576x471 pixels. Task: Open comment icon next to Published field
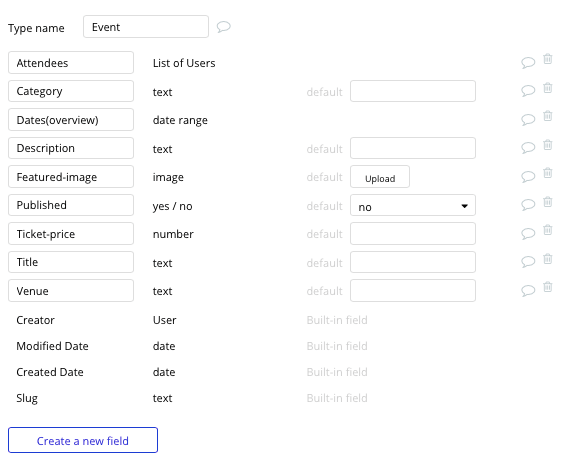528,204
